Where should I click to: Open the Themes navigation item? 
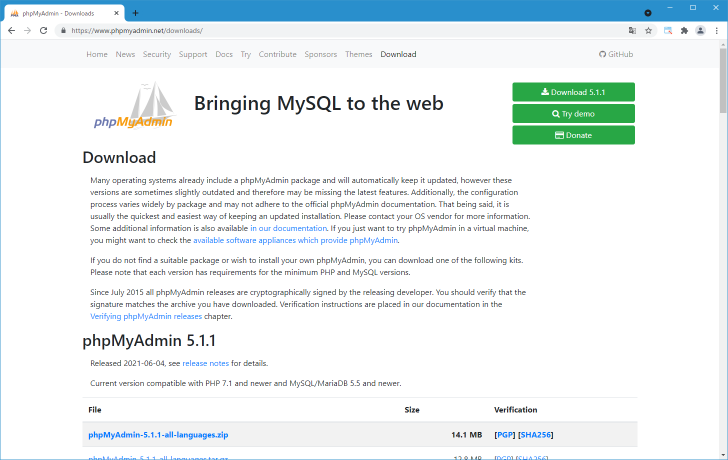tap(358, 54)
